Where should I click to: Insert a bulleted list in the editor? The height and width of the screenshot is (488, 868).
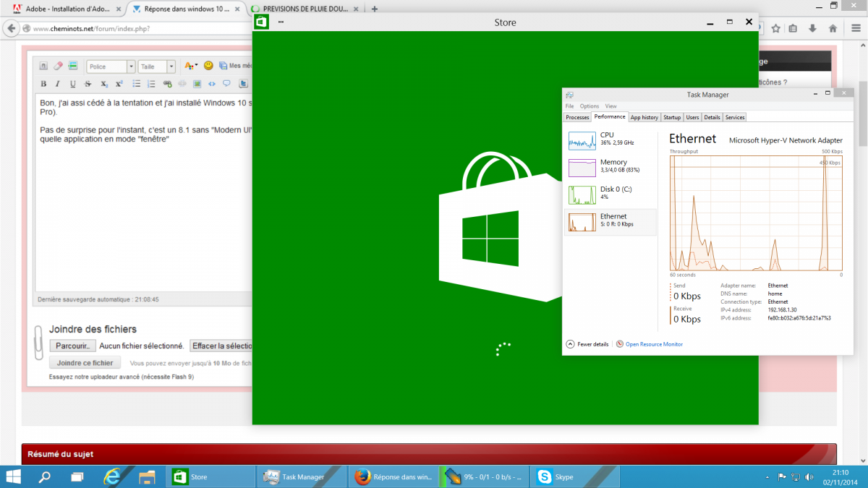point(137,84)
